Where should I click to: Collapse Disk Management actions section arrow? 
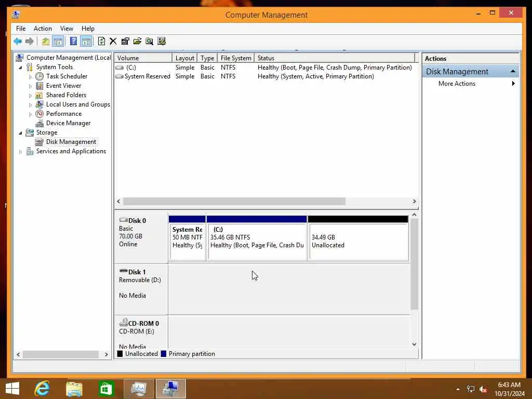coord(513,71)
